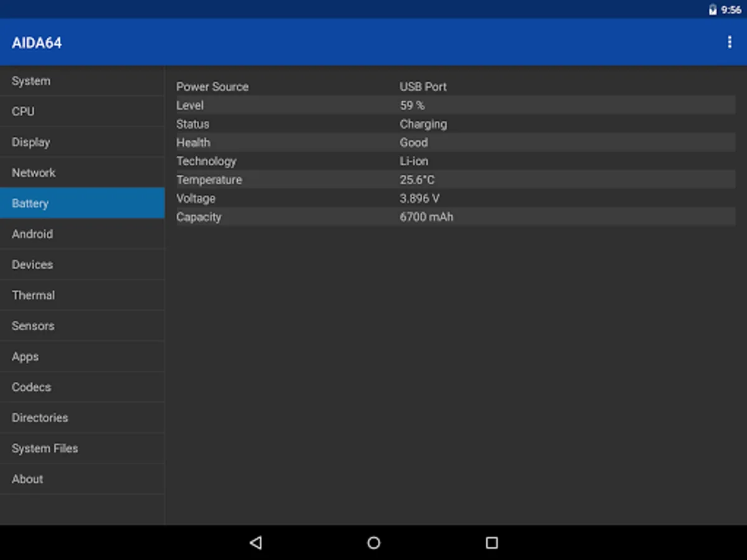Open the Thermal section
Screen dimensions: 747x560
[82, 295]
